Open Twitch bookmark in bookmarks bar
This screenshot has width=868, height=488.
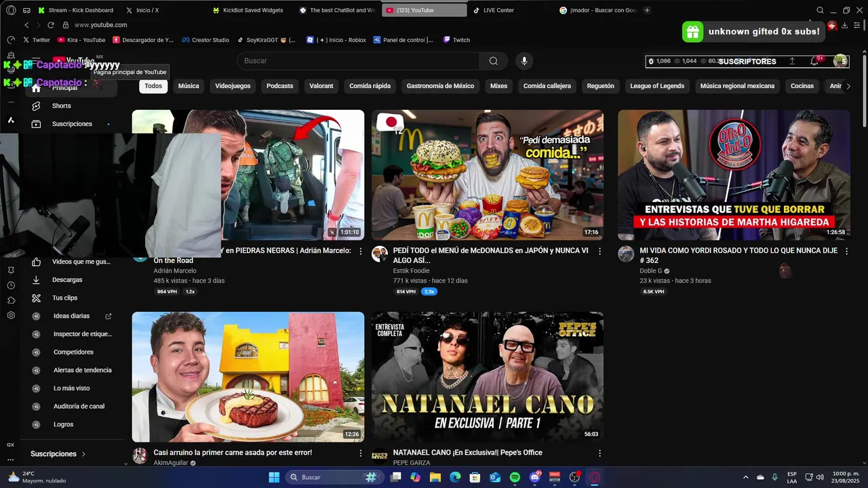(x=456, y=40)
